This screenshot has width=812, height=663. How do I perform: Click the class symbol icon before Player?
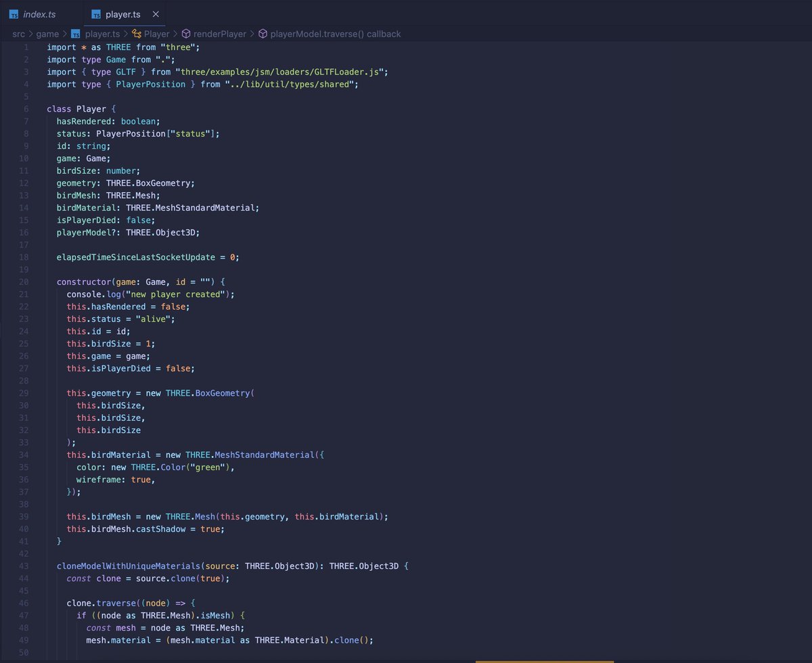click(136, 34)
